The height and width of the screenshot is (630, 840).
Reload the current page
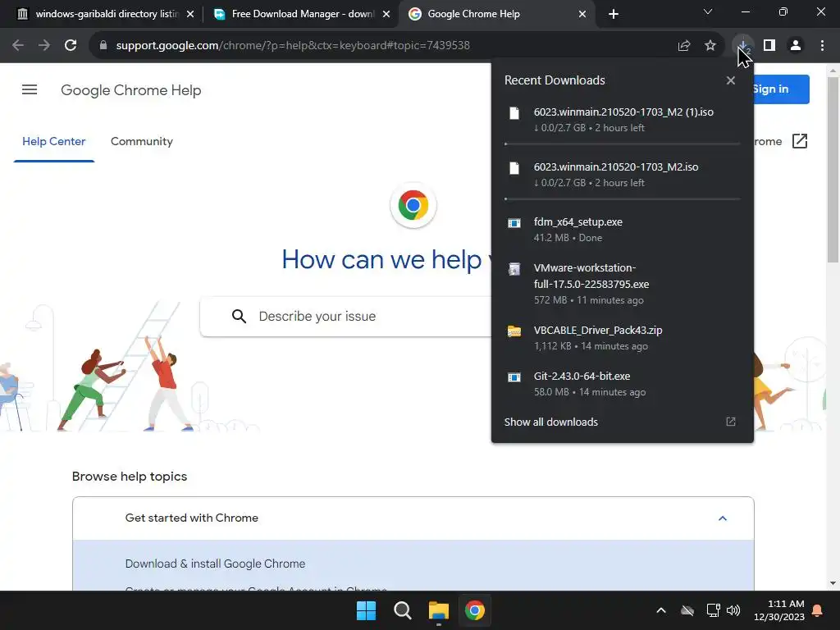coord(71,46)
